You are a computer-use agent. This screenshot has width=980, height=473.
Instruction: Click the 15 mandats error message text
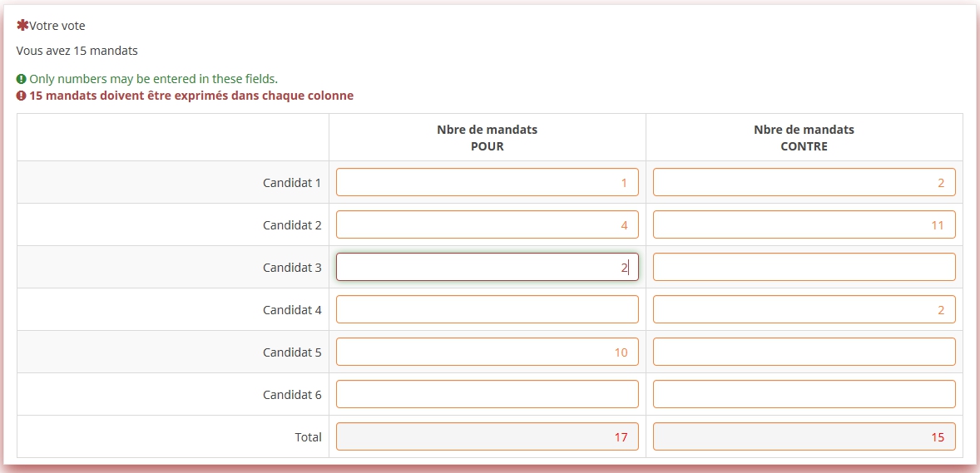click(x=191, y=96)
